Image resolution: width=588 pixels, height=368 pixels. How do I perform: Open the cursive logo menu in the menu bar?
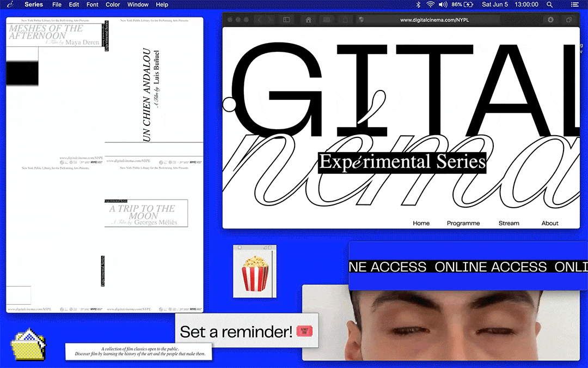tap(10, 4)
